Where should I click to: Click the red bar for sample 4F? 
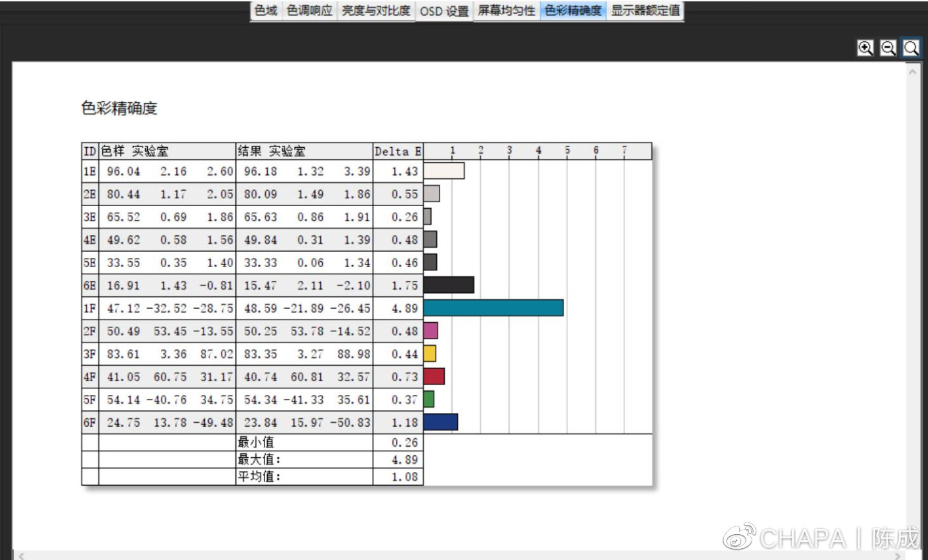click(x=434, y=376)
